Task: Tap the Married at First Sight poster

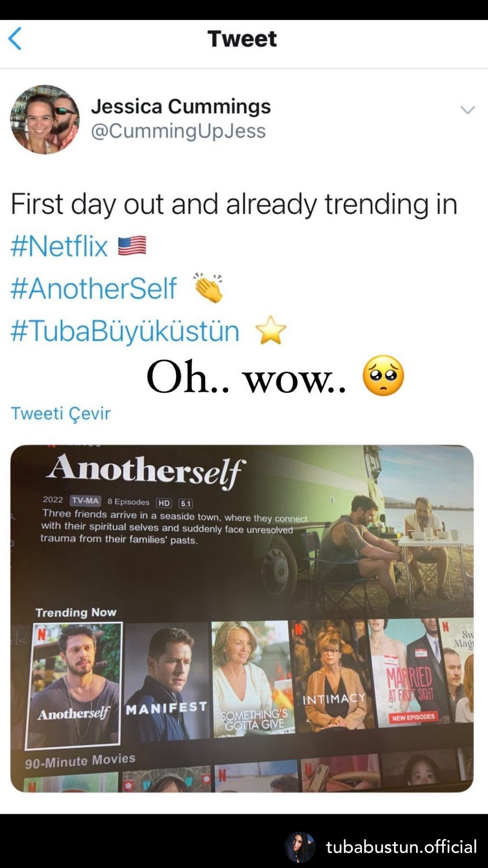Action: coord(408,674)
